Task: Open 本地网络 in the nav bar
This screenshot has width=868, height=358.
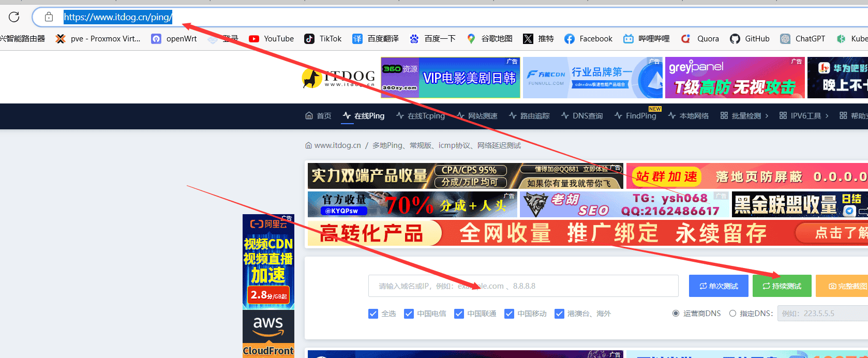Action: (689, 116)
